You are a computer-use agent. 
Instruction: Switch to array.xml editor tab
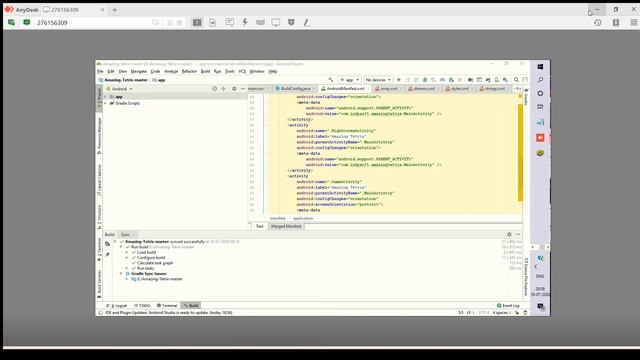click(x=389, y=89)
